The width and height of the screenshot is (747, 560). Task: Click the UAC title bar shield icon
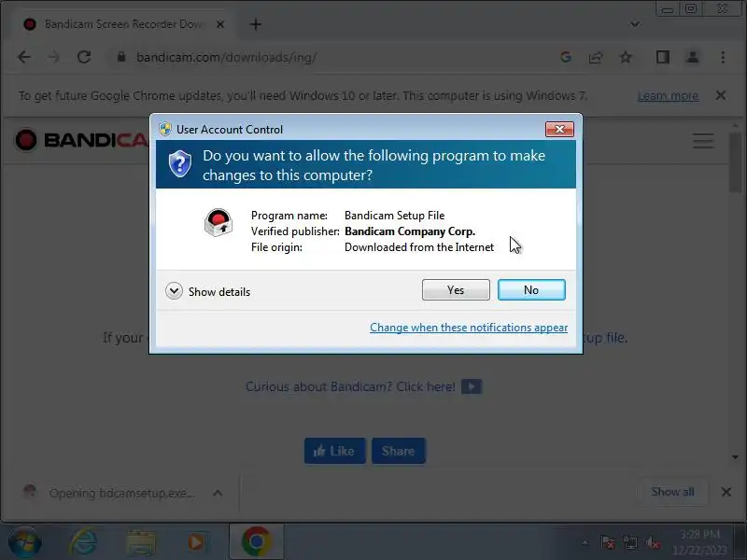coord(165,129)
